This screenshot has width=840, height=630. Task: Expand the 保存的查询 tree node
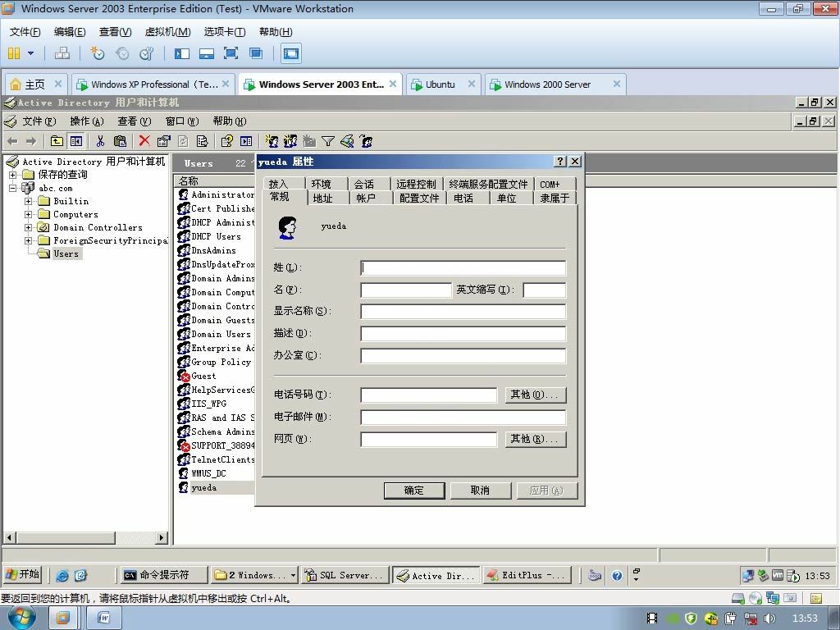[13, 175]
